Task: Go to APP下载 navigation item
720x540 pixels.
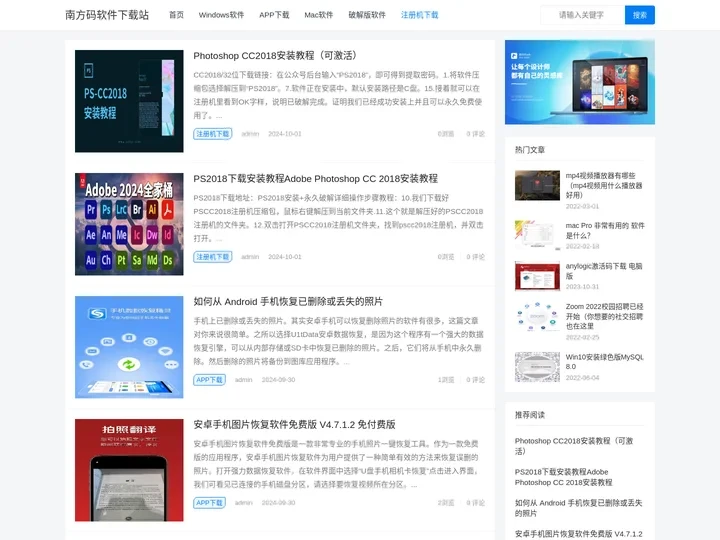Action: point(274,15)
